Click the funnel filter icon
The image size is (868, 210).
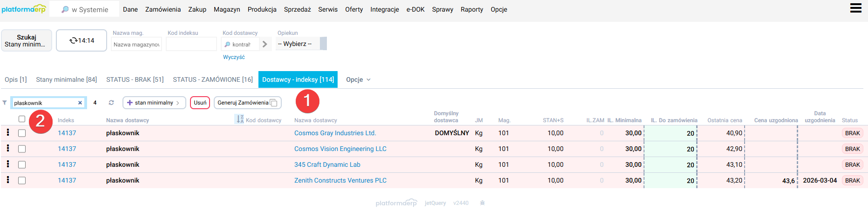tap(5, 103)
